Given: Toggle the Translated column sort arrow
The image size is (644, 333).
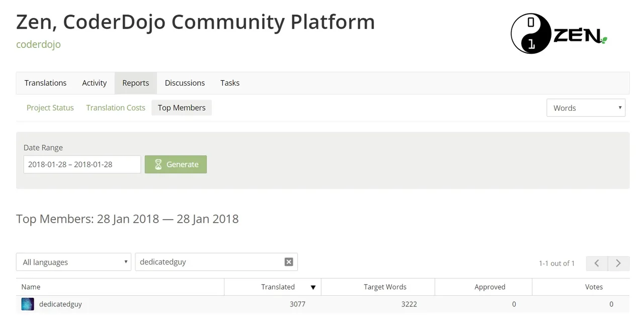Looking at the screenshot, I should (x=313, y=287).
